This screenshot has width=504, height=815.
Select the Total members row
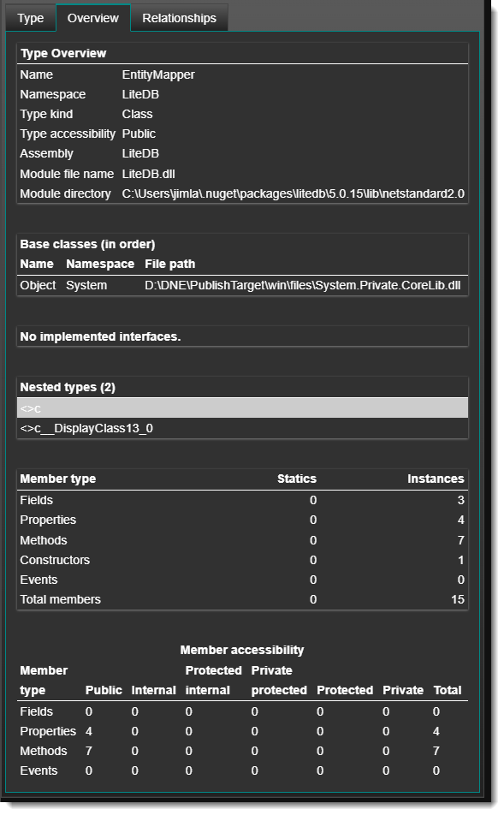(243, 600)
